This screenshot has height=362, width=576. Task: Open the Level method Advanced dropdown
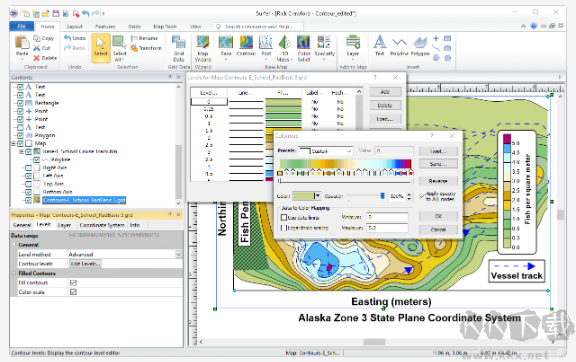tap(125, 254)
